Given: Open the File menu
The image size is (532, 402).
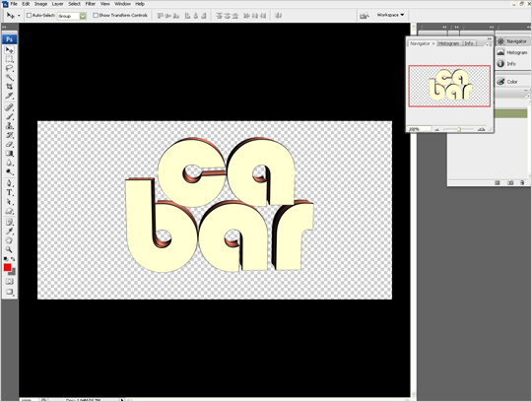Looking at the screenshot, I should coord(14,4).
